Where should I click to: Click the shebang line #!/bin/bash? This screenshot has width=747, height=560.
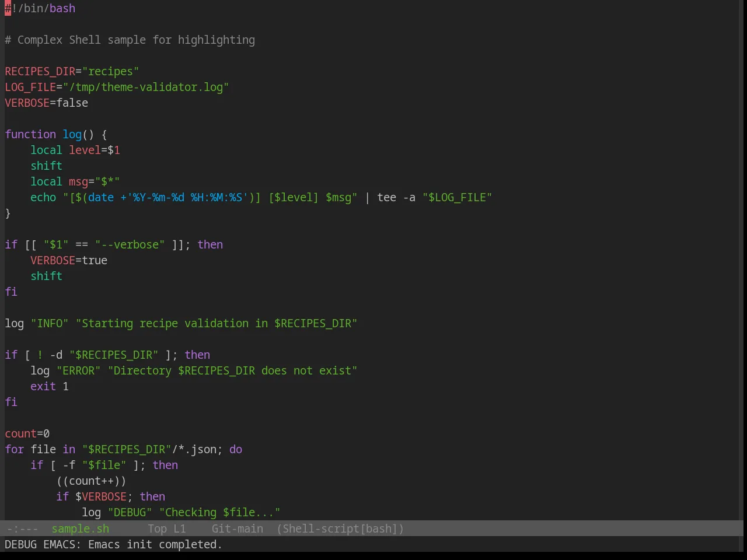pyautogui.click(x=40, y=8)
